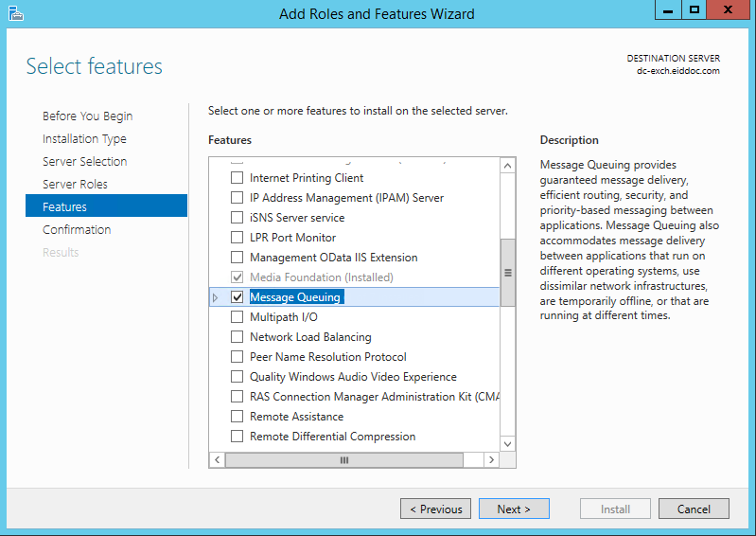Open the Confirmation step in sidebar
This screenshot has height=536, width=756.
pos(77,229)
